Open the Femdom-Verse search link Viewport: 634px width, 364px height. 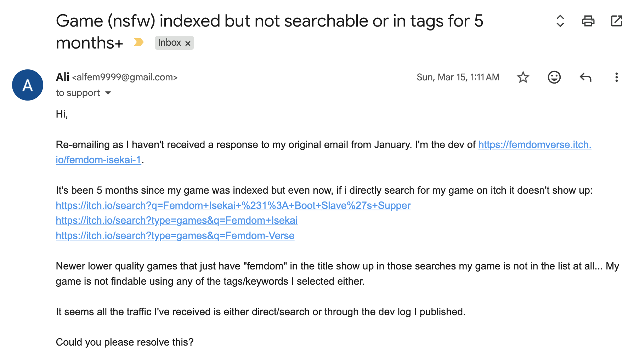(175, 235)
